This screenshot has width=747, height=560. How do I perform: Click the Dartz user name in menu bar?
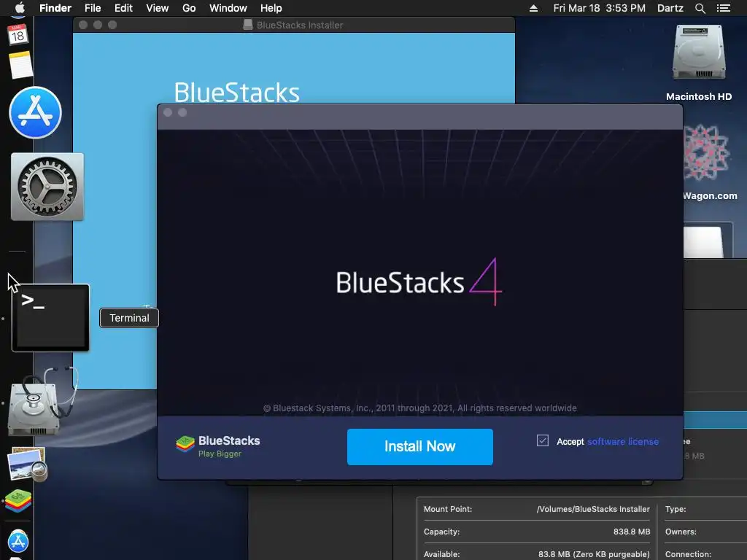click(x=670, y=8)
